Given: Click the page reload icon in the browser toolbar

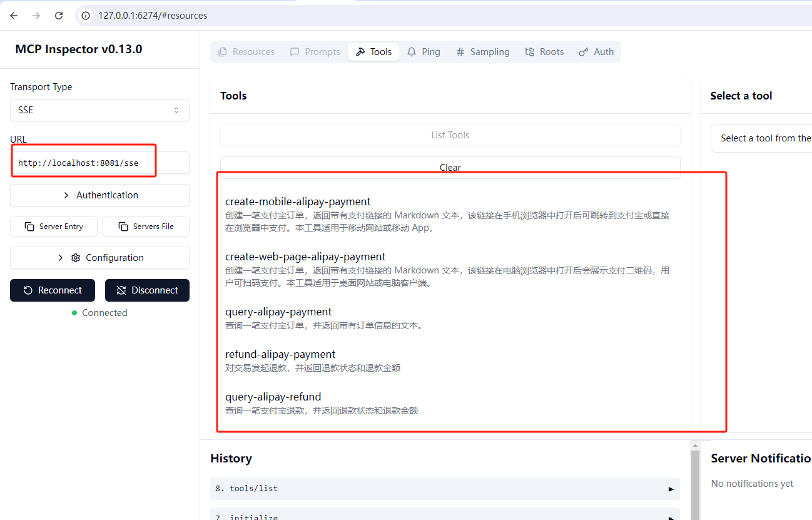Looking at the screenshot, I should click(58, 15).
